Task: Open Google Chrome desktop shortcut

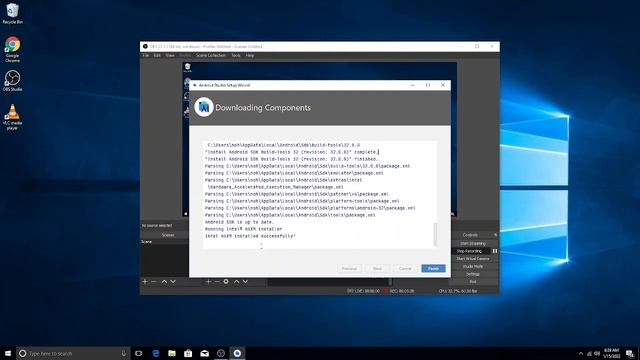Action: tap(12, 49)
